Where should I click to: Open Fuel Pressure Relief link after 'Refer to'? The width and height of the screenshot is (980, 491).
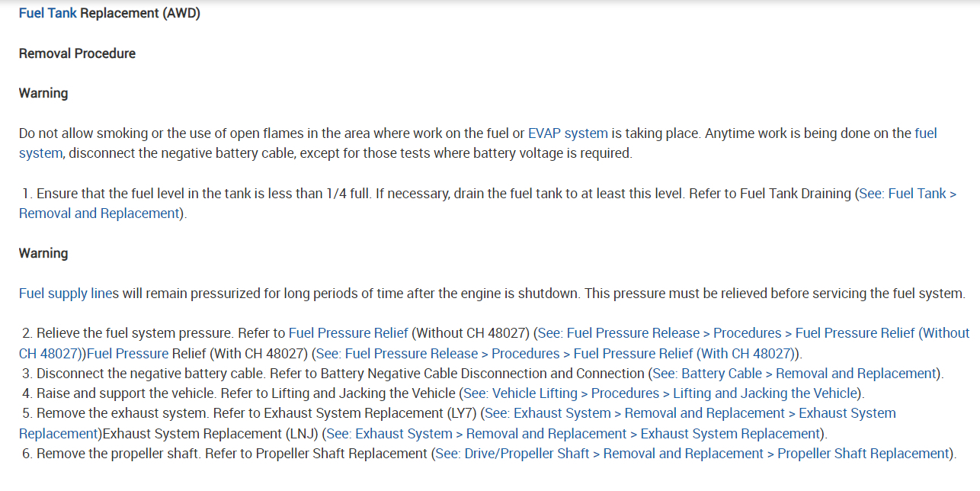[x=348, y=333]
